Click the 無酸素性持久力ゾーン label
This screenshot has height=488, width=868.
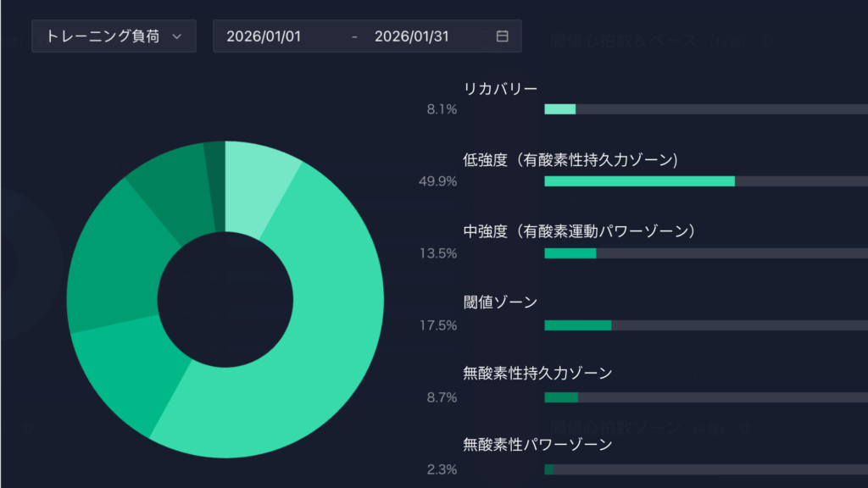(x=537, y=373)
